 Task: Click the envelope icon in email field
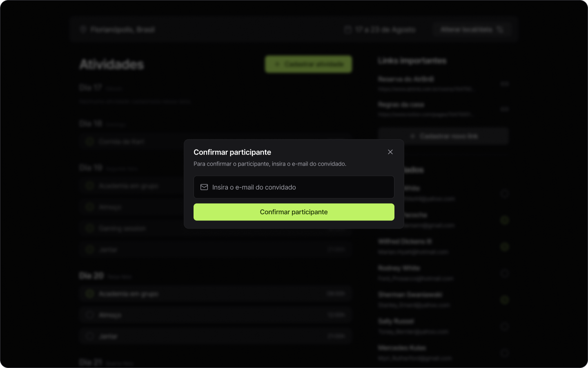[204, 187]
